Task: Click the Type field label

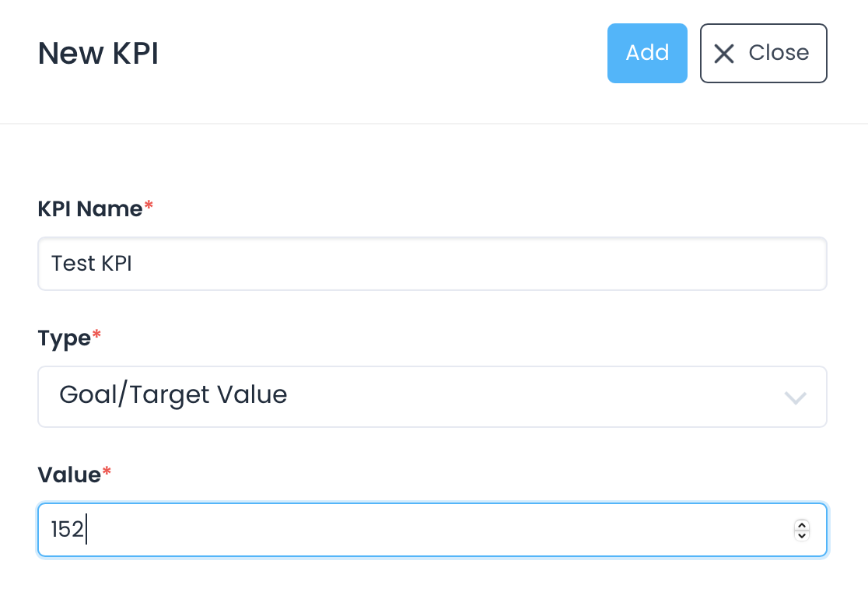Action: [65, 338]
